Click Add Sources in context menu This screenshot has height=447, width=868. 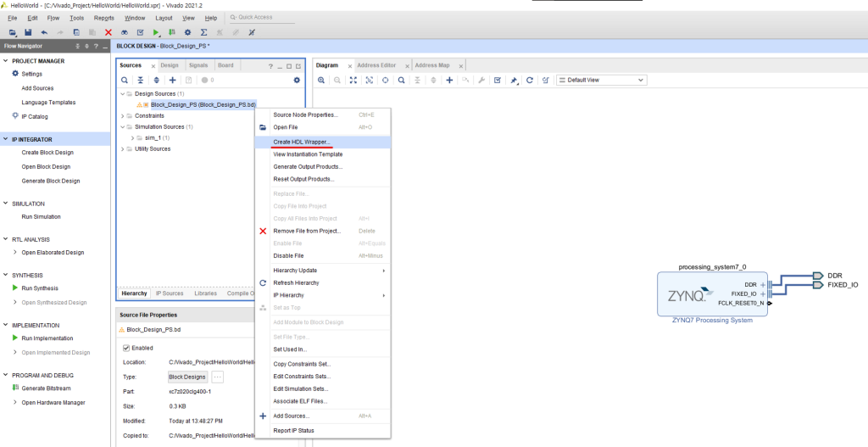323,416
